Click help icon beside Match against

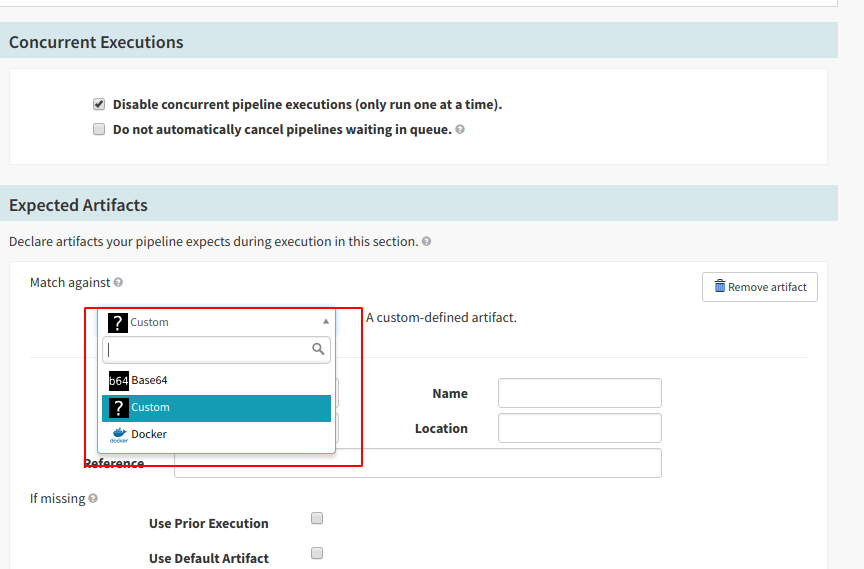click(x=118, y=283)
